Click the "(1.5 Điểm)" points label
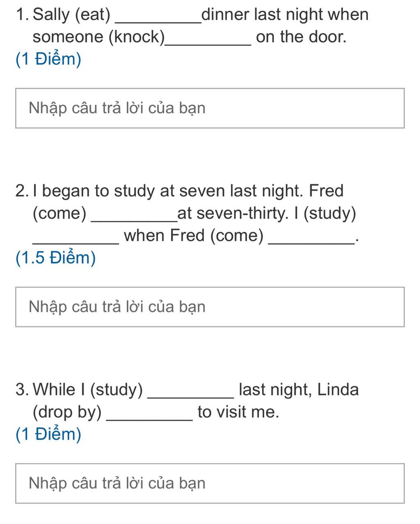This screenshot has width=420, height=524. click(x=55, y=258)
